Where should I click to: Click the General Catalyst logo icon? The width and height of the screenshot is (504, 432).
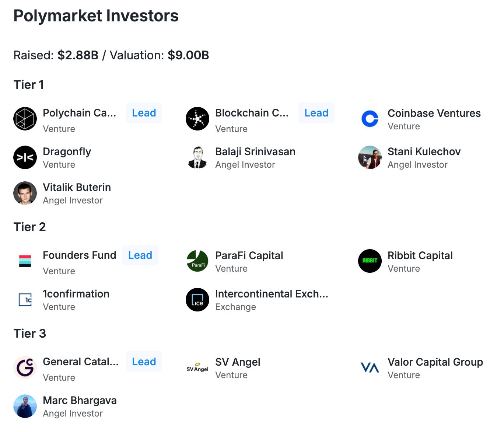[25, 367]
